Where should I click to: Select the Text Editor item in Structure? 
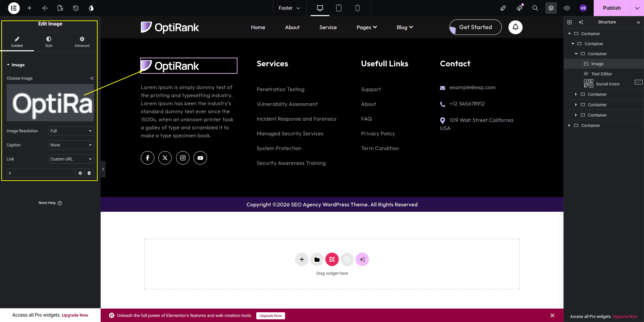tap(604, 74)
